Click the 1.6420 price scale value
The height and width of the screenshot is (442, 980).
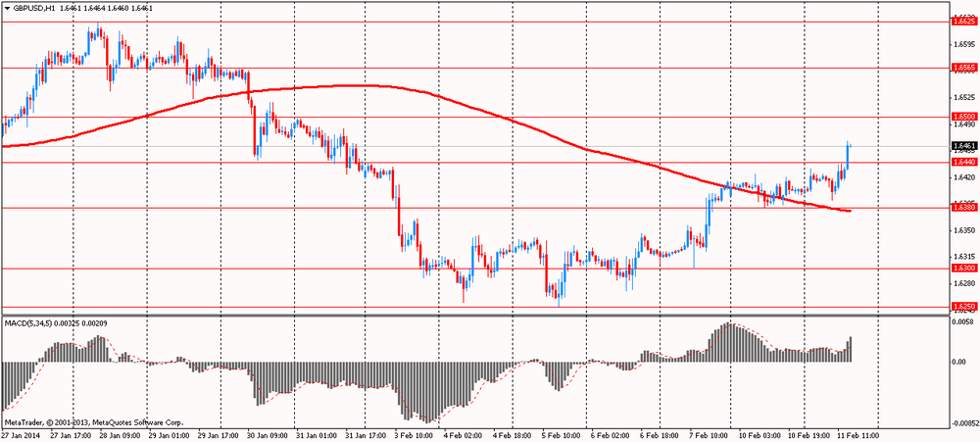point(963,177)
